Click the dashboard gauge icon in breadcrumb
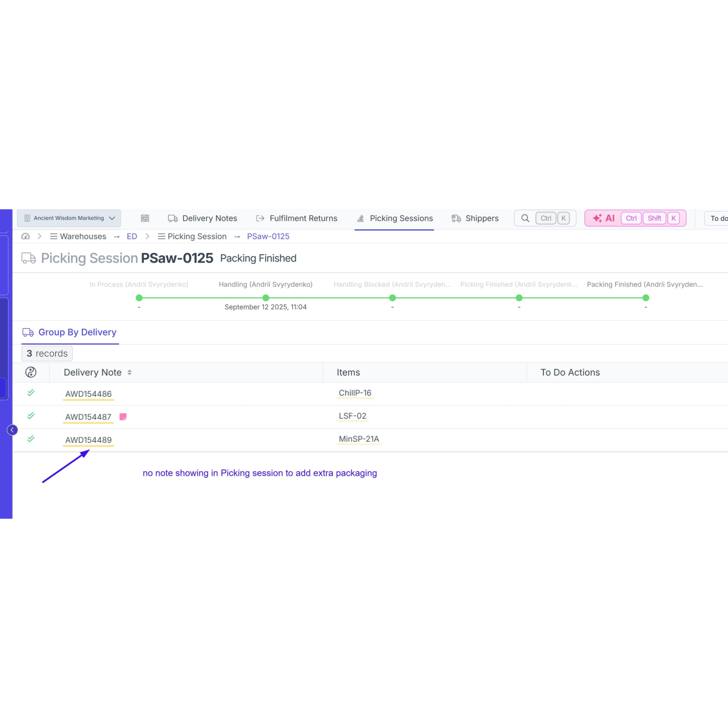This screenshot has width=728, height=728. pyautogui.click(x=25, y=237)
